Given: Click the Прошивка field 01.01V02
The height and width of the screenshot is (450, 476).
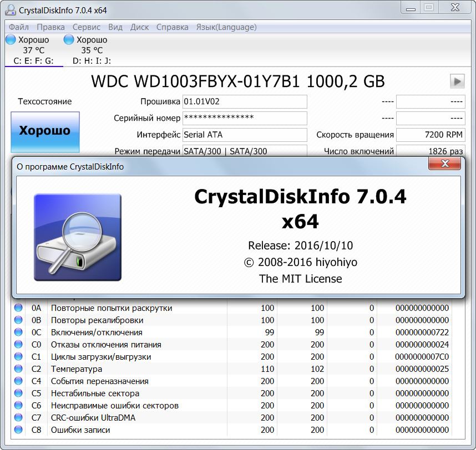Looking at the screenshot, I should pyautogui.click(x=245, y=101).
